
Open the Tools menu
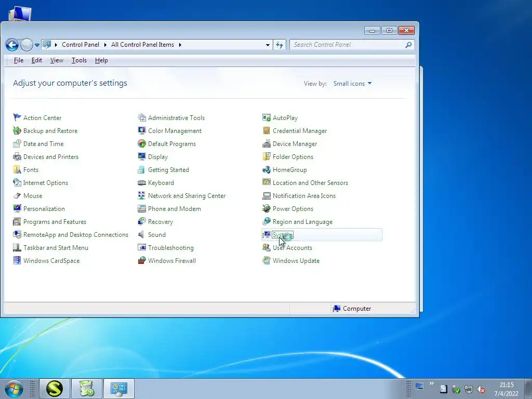79,60
